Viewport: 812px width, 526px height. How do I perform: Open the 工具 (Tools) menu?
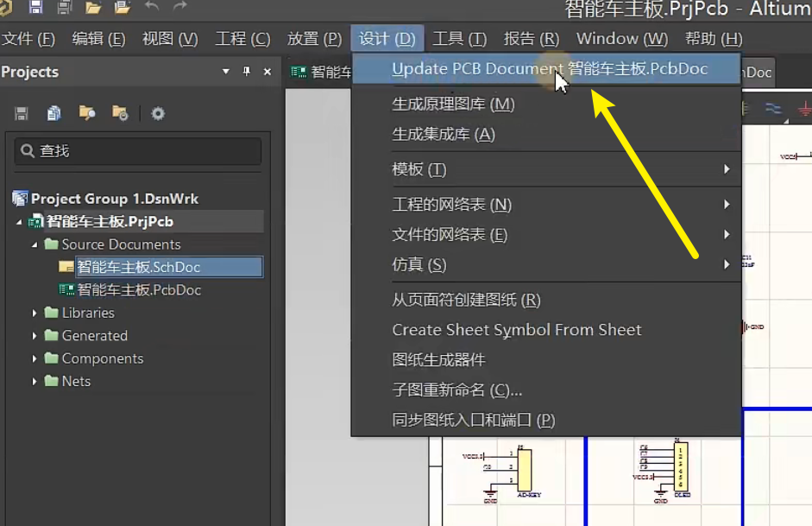458,38
